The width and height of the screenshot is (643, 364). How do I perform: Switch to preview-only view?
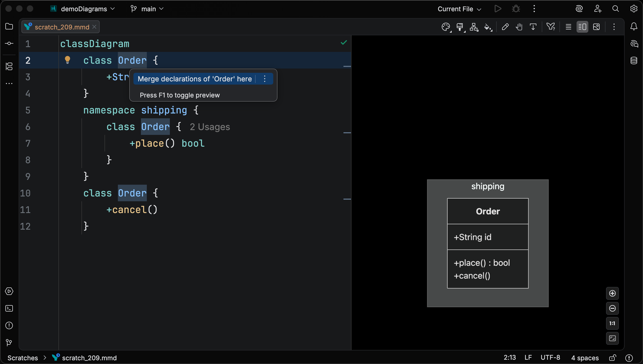tap(596, 27)
